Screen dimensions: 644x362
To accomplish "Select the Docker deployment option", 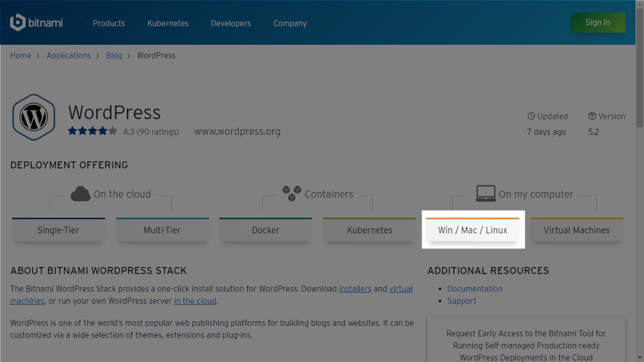I will point(266,230).
